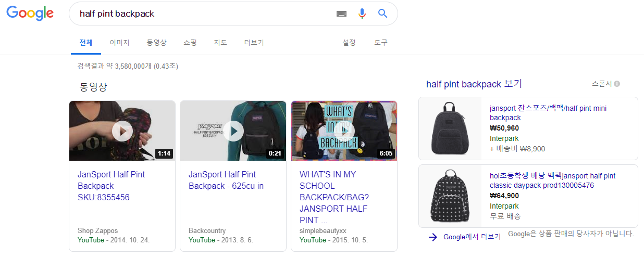Open jansport half pint classic daypack listing
This screenshot has height=258, width=644.
coord(552,180)
